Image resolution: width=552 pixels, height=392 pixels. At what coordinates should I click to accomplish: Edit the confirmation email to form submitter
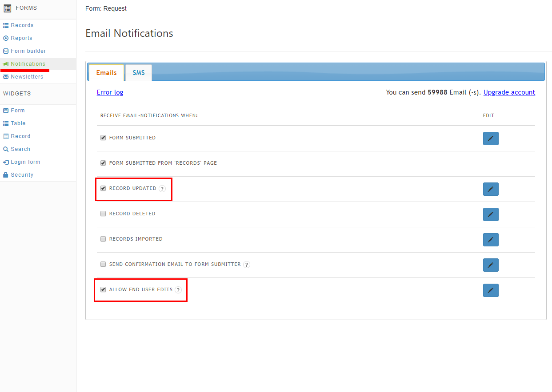(x=491, y=265)
